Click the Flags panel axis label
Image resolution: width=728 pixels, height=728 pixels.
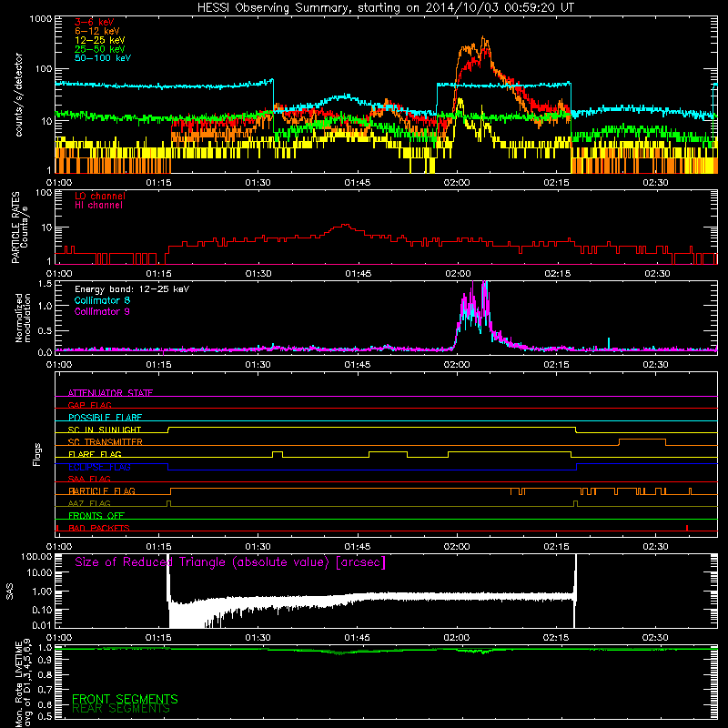coord(37,454)
